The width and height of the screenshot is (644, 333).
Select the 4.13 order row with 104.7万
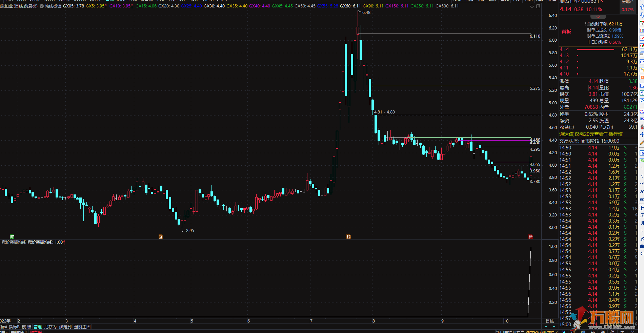coord(598,56)
